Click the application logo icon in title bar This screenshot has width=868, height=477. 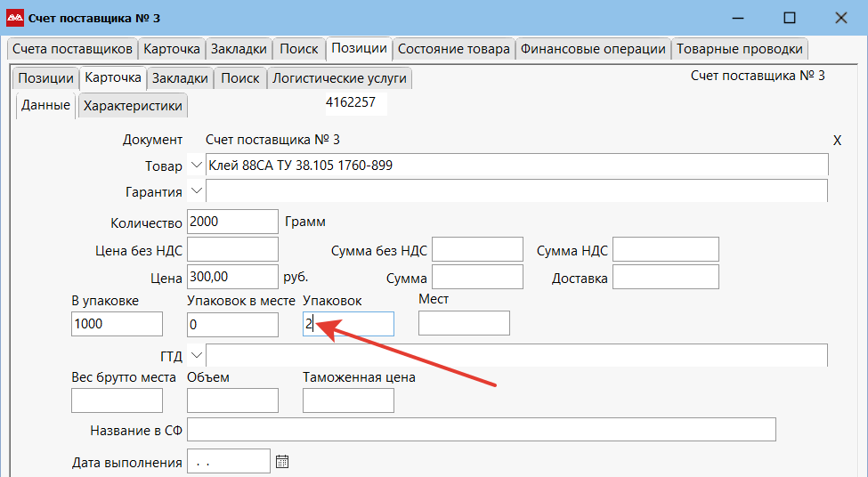tap(15, 18)
